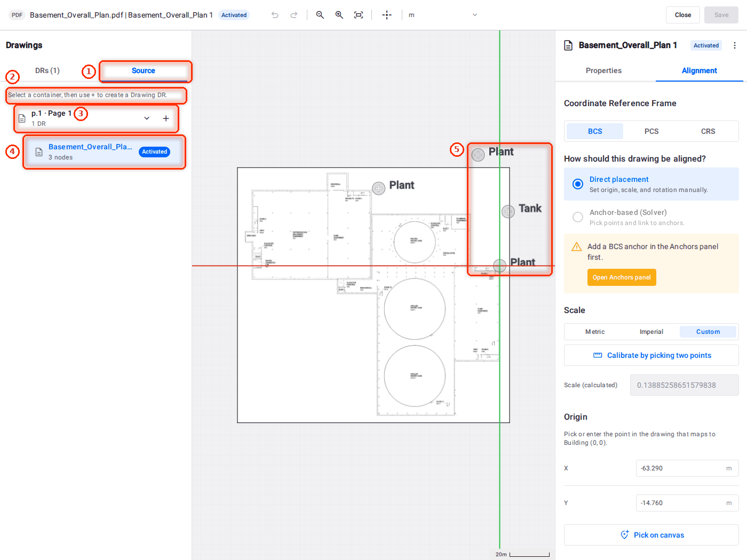Click the page icon beside p.1 Page 1
Viewport: 747px width, 560px height.
pos(22,118)
